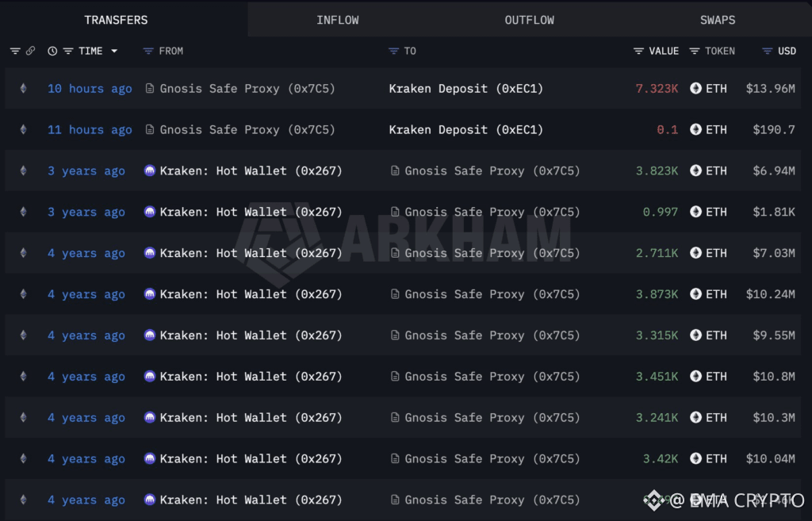Screen dimensions: 812x521
Task: Open the TIME column filter icon
Action: click(68, 51)
